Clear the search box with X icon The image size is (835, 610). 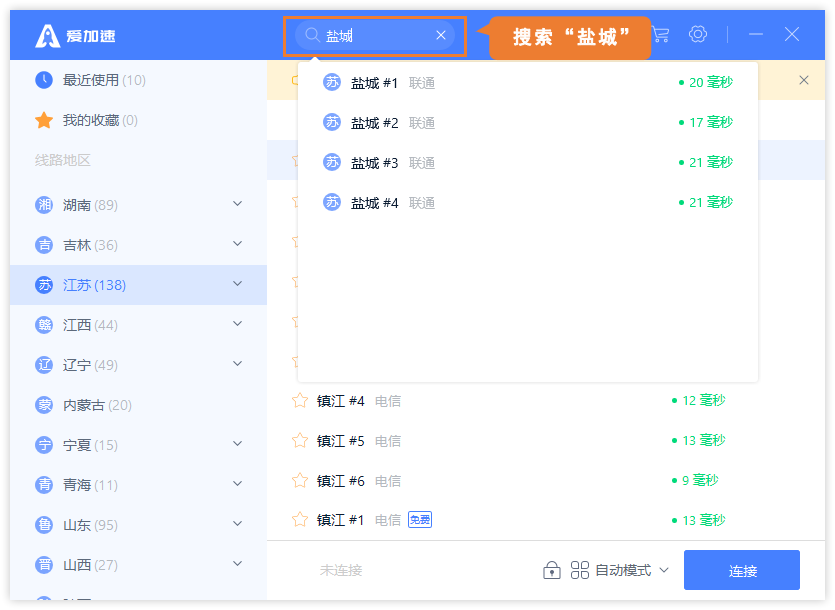coord(440,35)
